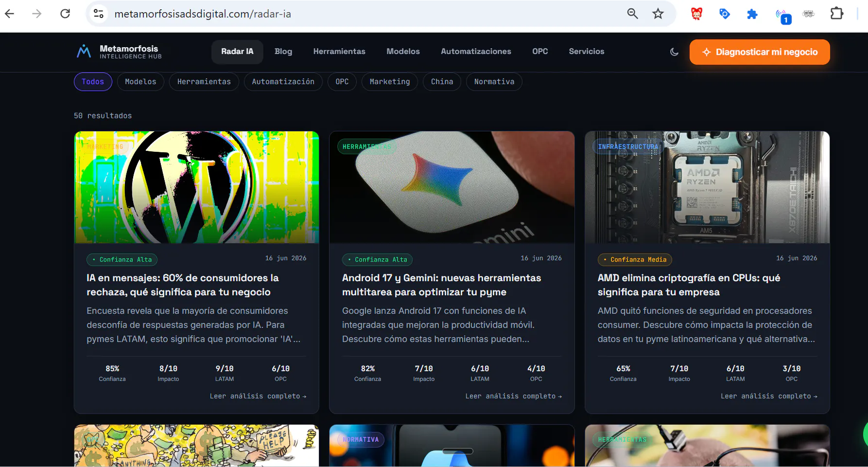The width and height of the screenshot is (868, 467).
Task: Reload the page with the refresh icon
Action: click(x=65, y=14)
